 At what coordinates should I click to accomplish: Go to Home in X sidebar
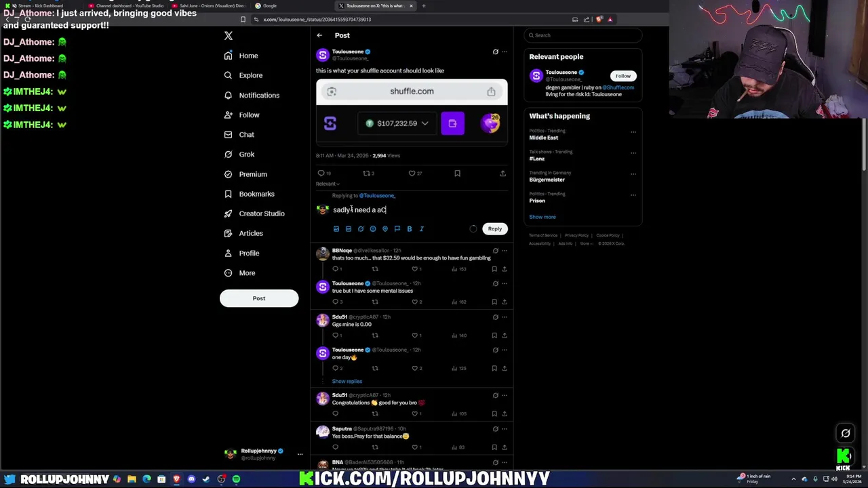tap(241, 56)
